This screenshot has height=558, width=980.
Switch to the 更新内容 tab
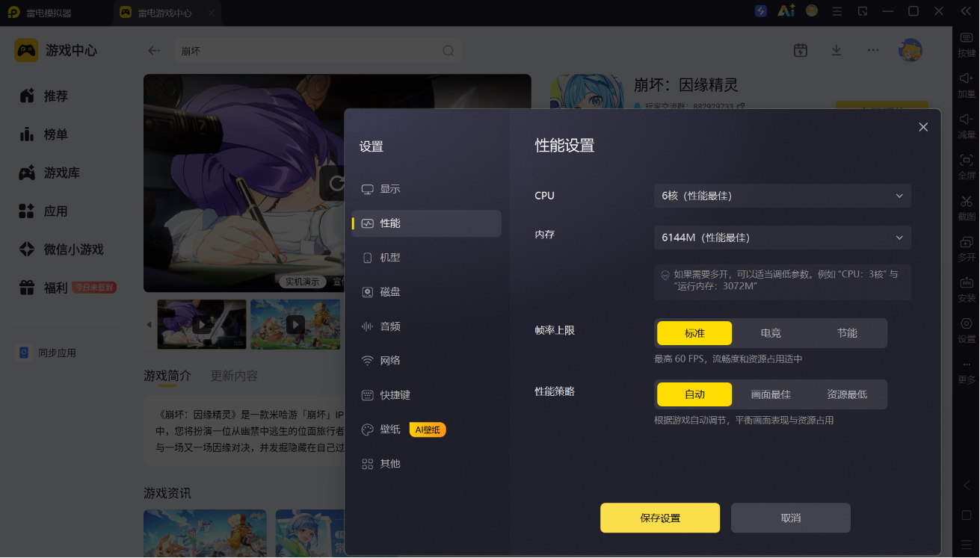(234, 376)
